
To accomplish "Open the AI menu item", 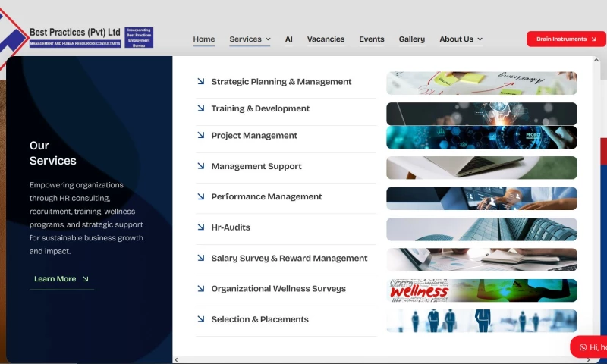I will [289, 39].
